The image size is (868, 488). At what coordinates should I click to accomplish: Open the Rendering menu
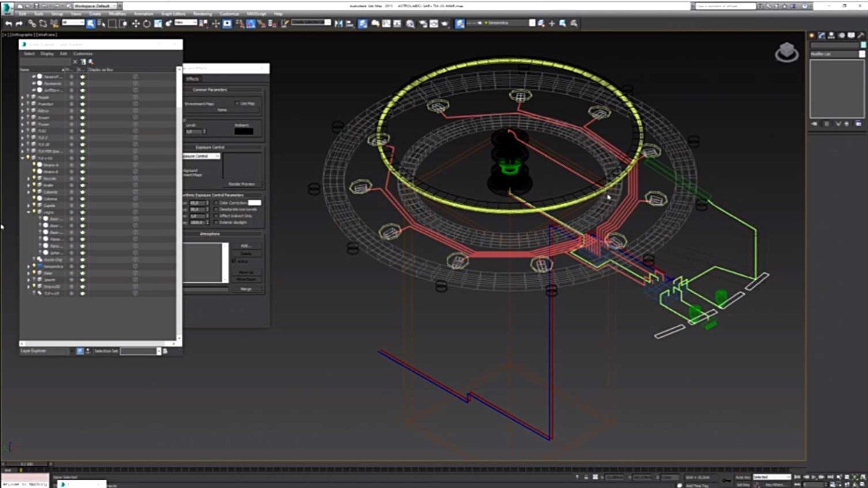pyautogui.click(x=203, y=14)
